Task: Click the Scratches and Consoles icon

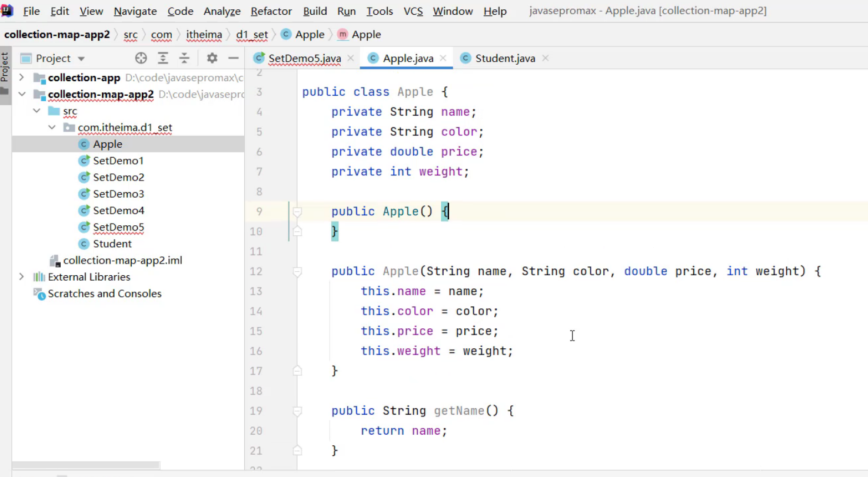Action: [39, 293]
